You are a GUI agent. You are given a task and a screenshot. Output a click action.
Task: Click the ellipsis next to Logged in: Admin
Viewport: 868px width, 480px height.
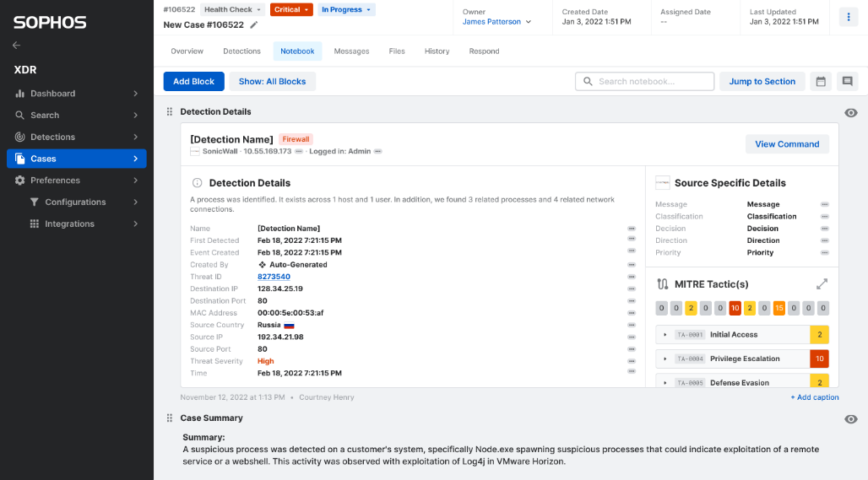click(x=378, y=151)
